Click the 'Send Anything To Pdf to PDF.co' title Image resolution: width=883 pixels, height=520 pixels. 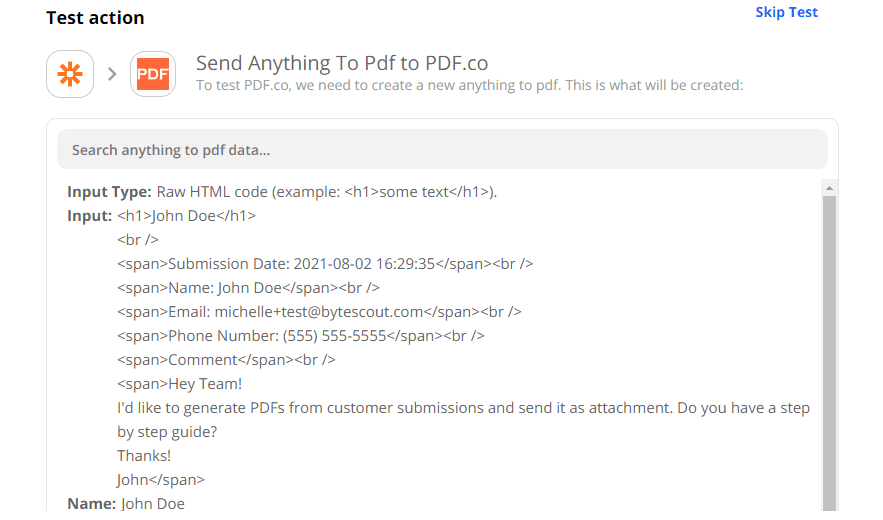342,64
